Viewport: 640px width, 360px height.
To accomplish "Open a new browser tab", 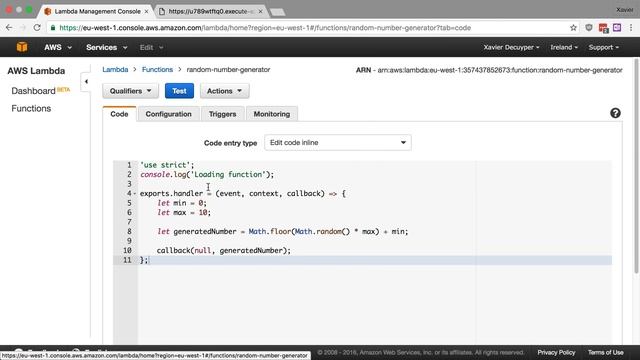I will (278, 12).
